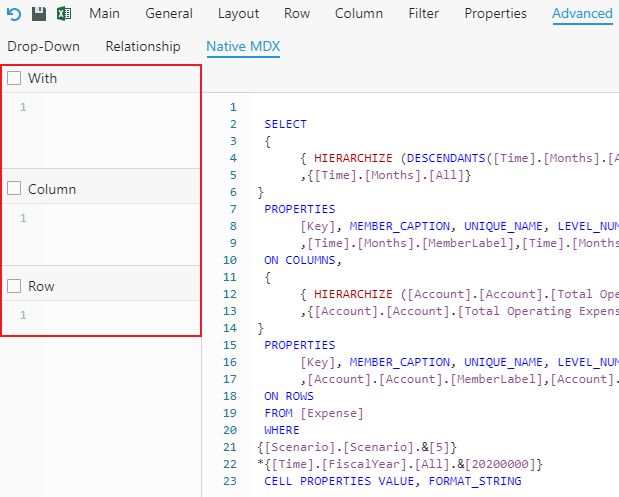Enable the With checkbox
The image size is (619, 497).
coord(14,78)
